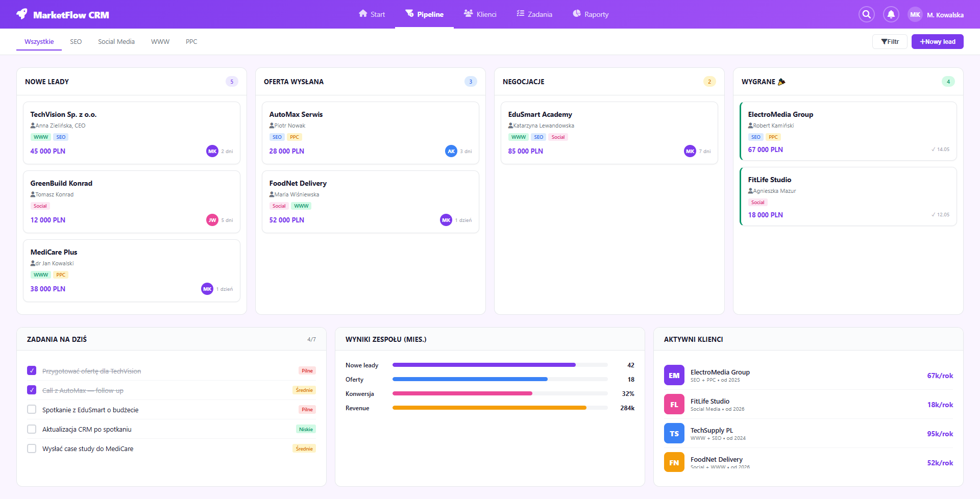Viewport: 980px width, 499px height.
Task: Click MK avatar on FoodNet Delivery card
Action: tap(446, 220)
